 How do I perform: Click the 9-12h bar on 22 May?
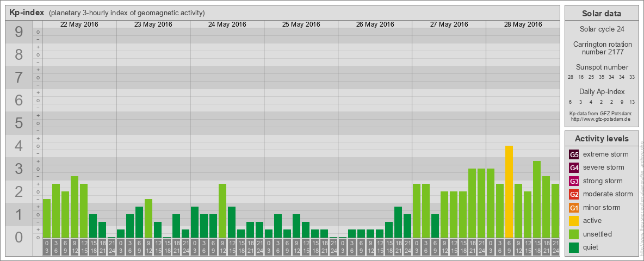[x=75, y=207]
